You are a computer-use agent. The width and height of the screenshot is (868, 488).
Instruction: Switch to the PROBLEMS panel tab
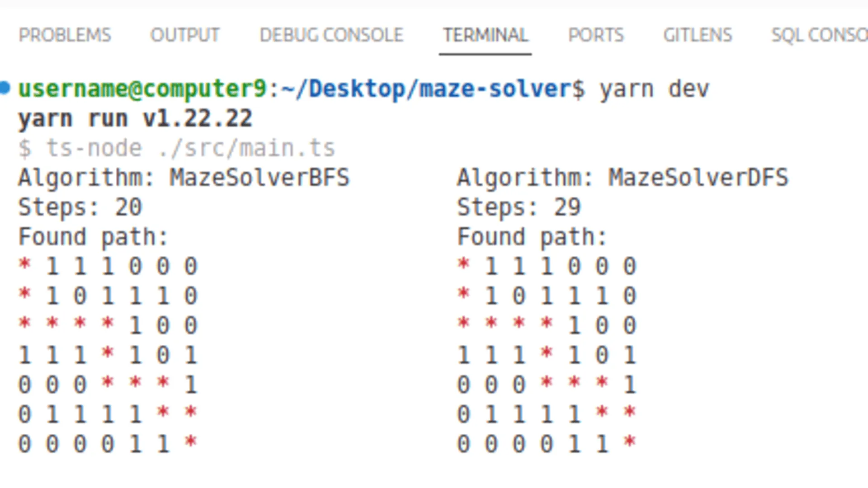tap(65, 35)
